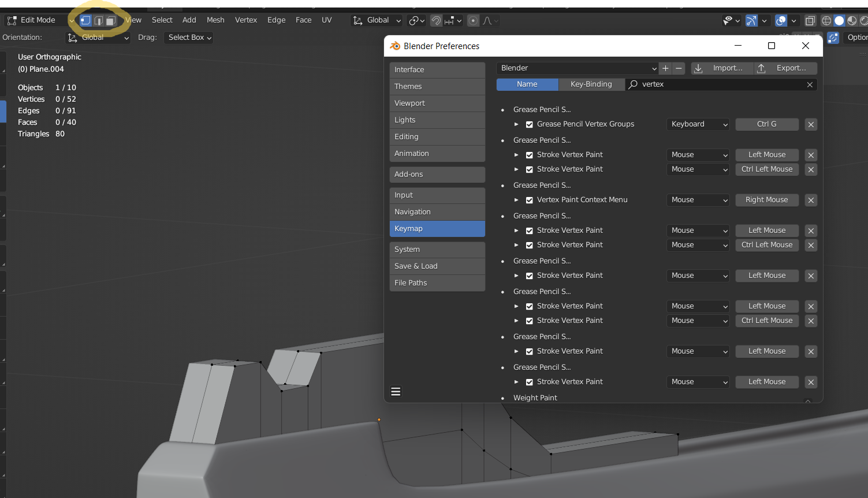Switch to material preview shading icon
This screenshot has width=868, height=498.
(x=852, y=20)
